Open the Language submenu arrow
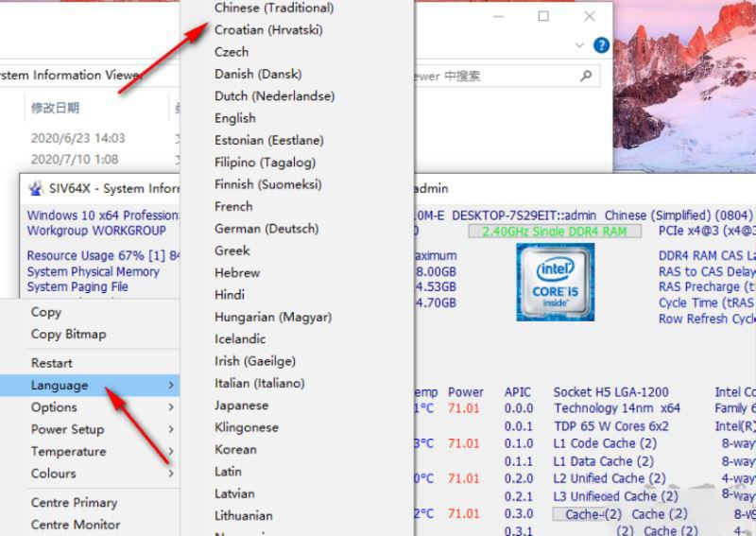The width and height of the screenshot is (756, 536). [x=171, y=385]
